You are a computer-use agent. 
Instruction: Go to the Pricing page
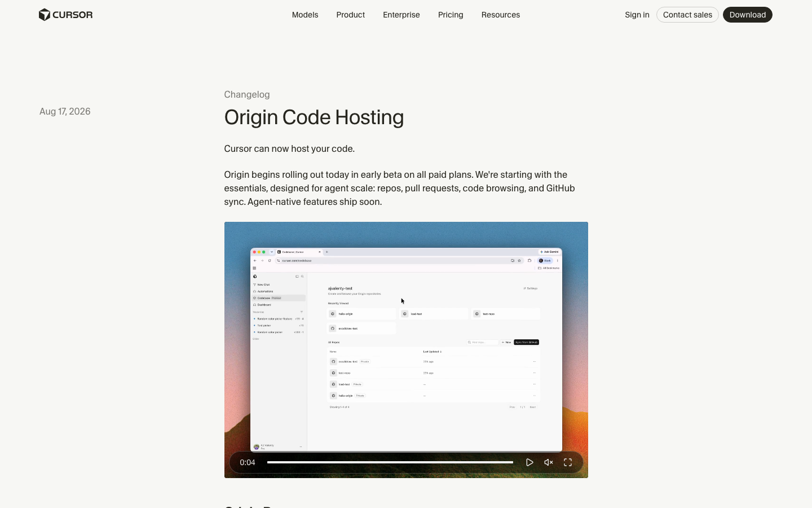pyautogui.click(x=451, y=15)
